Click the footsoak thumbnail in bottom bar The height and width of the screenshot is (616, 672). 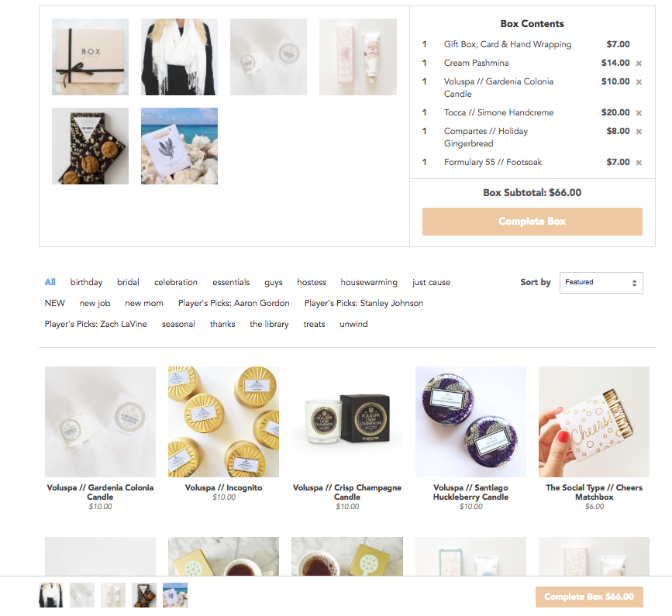(x=175, y=595)
